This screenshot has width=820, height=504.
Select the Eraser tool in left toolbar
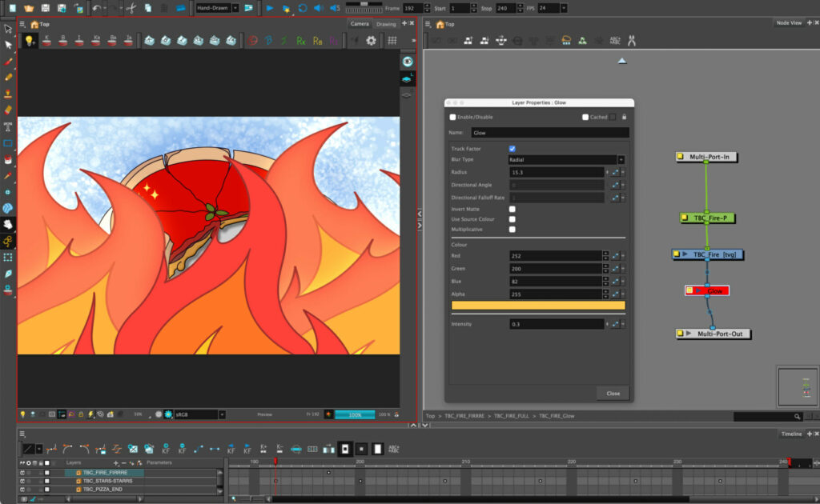pos(8,110)
